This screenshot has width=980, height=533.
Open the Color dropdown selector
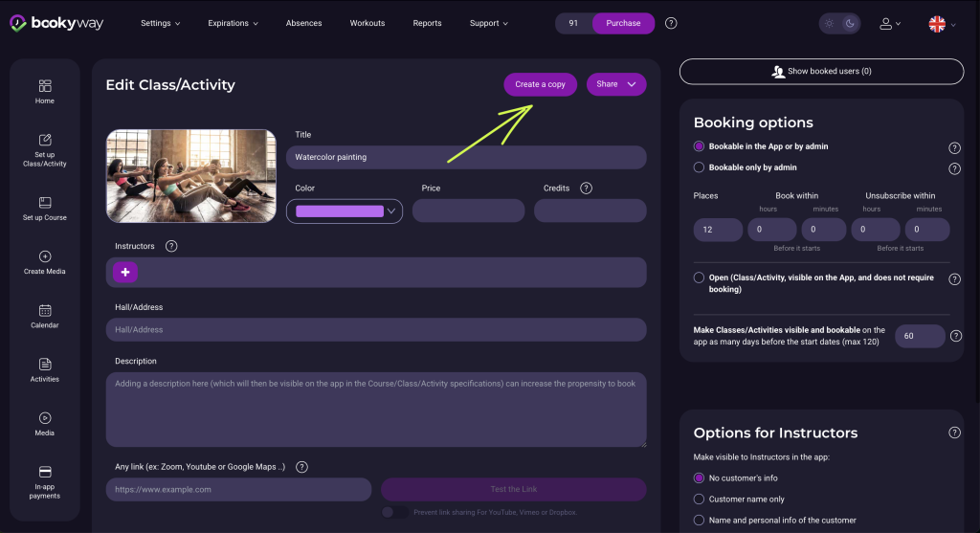[390, 211]
